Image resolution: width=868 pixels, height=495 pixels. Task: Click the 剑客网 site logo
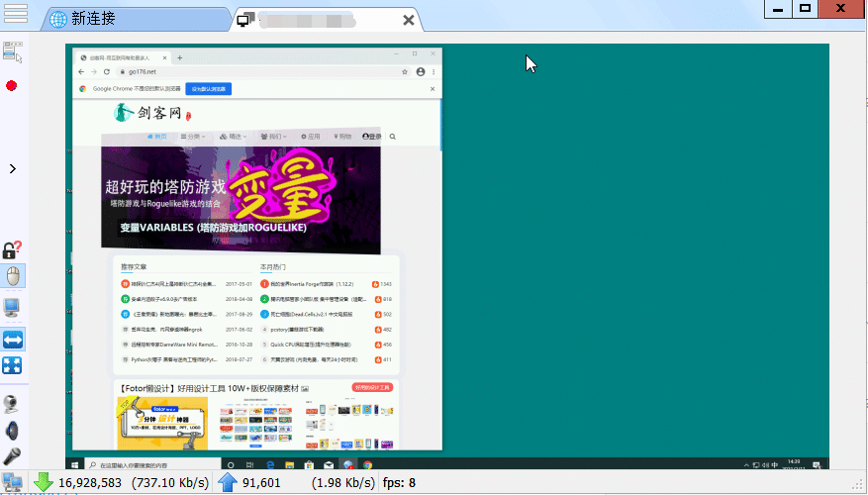[150, 113]
